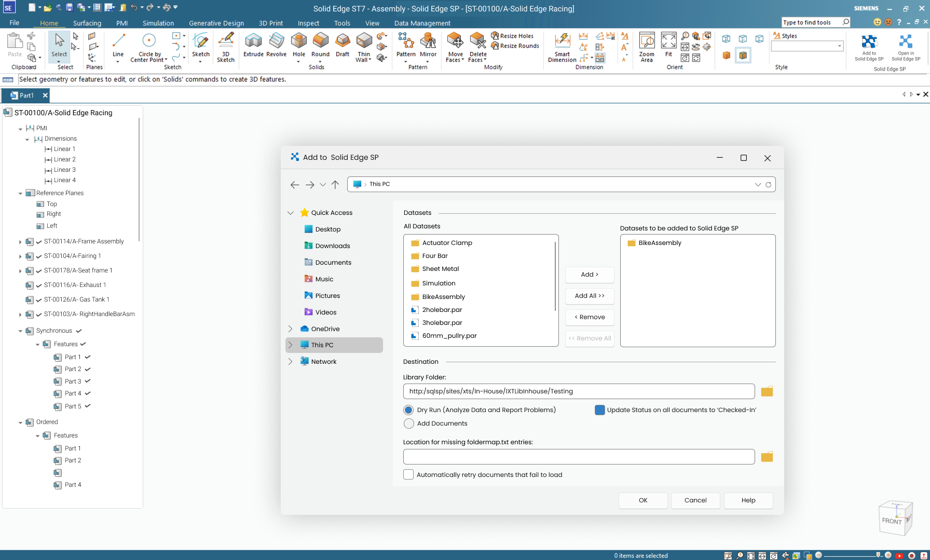Viewport: 930px width, 560px height.
Task: Select the Extrude tool
Action: pos(253,45)
